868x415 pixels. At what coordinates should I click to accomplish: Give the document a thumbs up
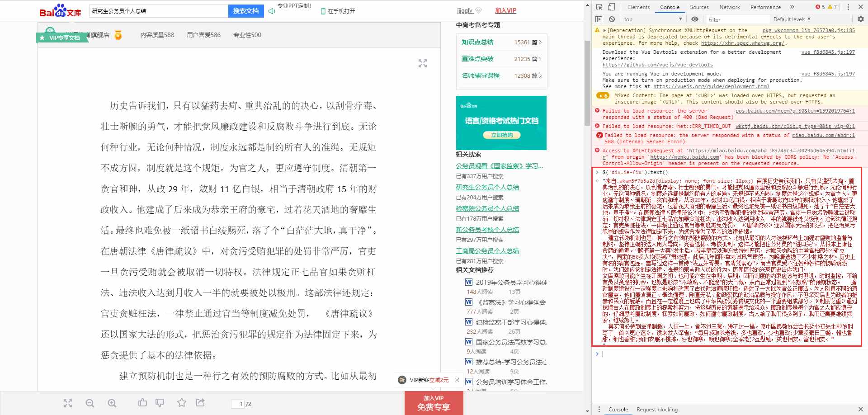142,402
